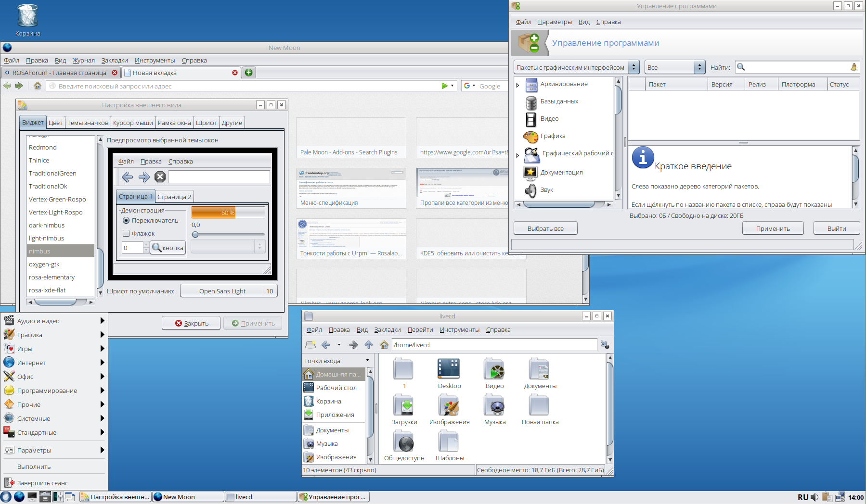Open the Точки входа side pane dropdown

tap(336, 361)
